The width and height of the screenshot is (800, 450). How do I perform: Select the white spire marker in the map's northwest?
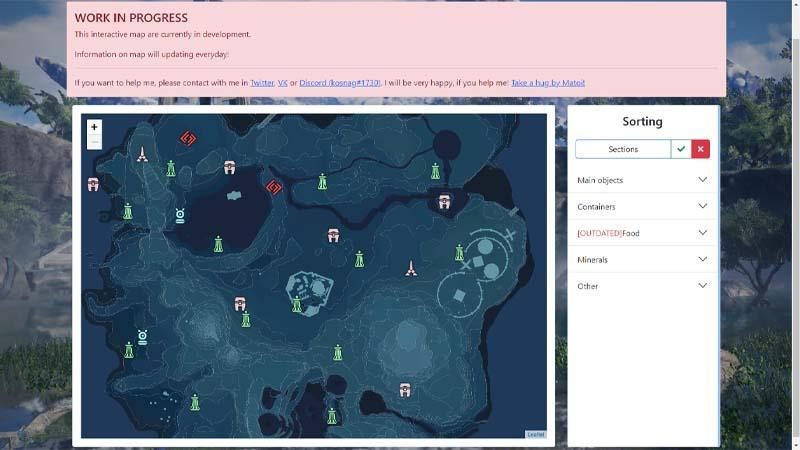(x=142, y=155)
